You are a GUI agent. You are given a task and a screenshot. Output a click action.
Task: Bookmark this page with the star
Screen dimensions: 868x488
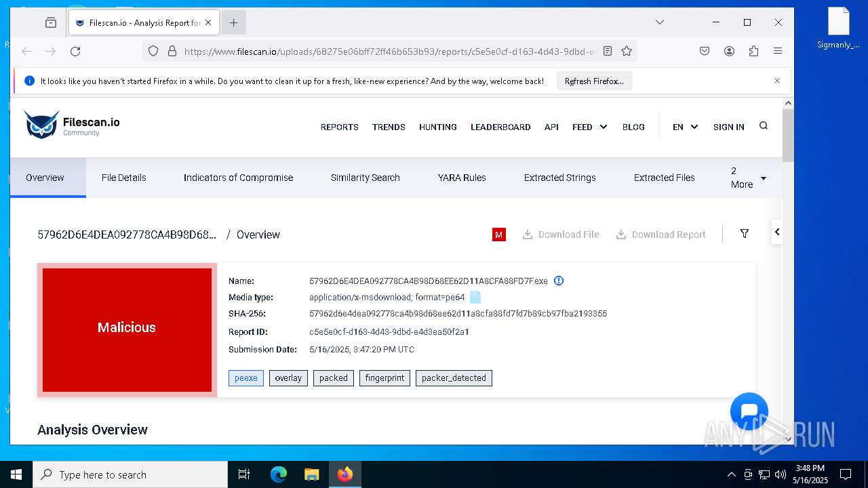627,51
